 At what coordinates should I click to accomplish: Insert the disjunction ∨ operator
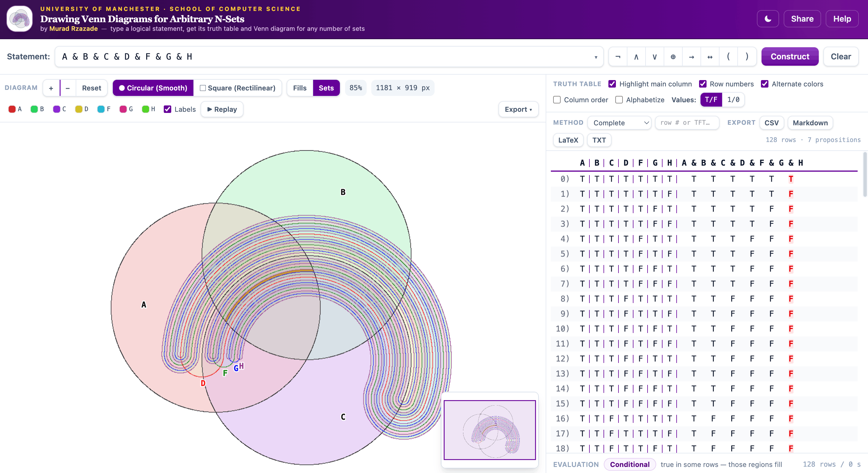(x=655, y=57)
